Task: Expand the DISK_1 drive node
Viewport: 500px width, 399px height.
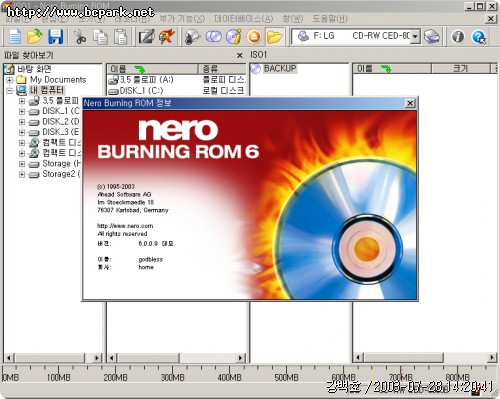Action: [22, 111]
